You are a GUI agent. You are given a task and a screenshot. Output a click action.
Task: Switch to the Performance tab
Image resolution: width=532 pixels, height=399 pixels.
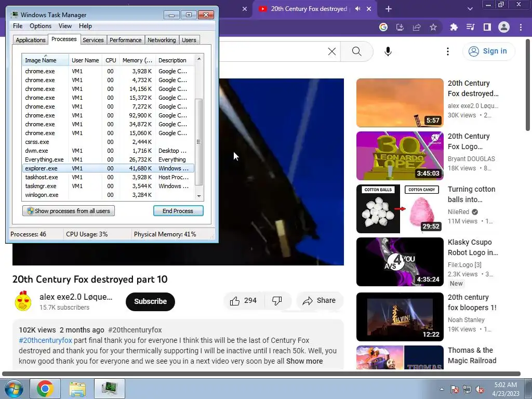pos(126,40)
